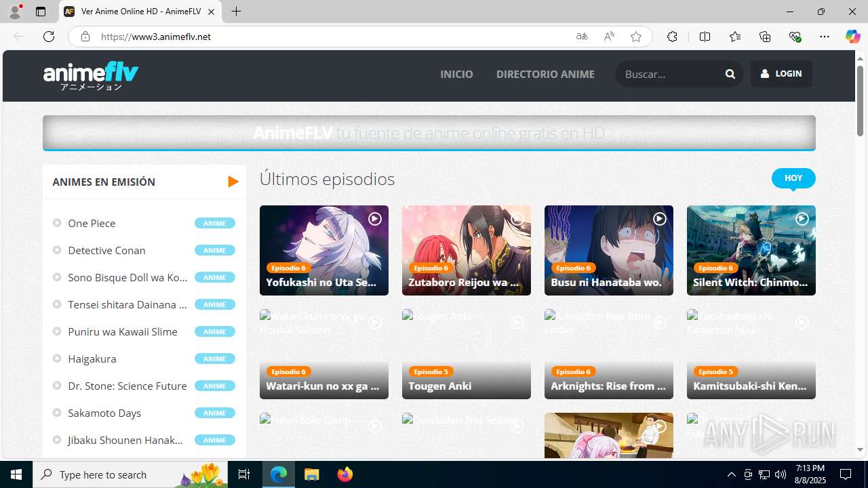
Task: Click the view site information lock icon
Action: (85, 37)
